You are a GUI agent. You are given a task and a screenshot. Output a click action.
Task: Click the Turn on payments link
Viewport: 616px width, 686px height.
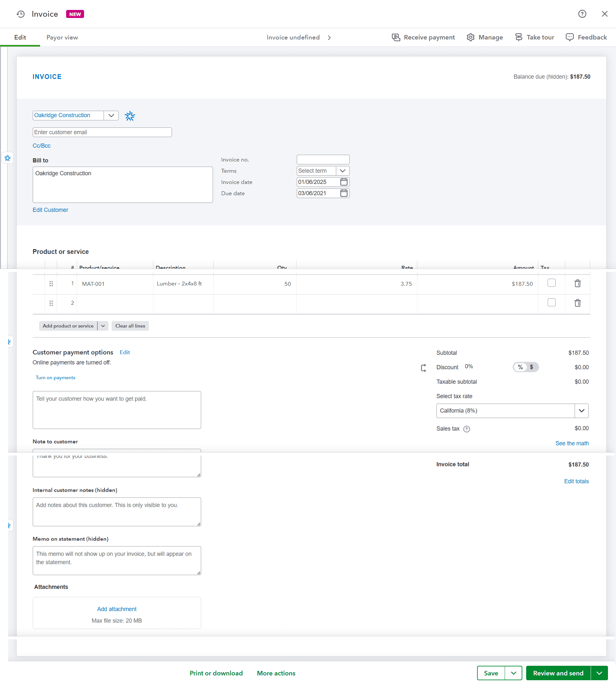tap(55, 377)
